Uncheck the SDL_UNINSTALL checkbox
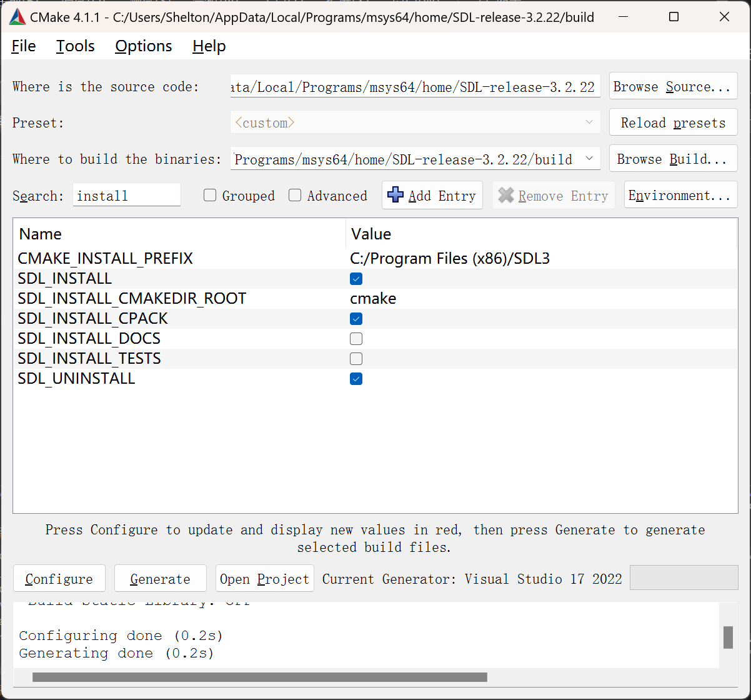Screen dimensions: 751x700 [x=356, y=379]
